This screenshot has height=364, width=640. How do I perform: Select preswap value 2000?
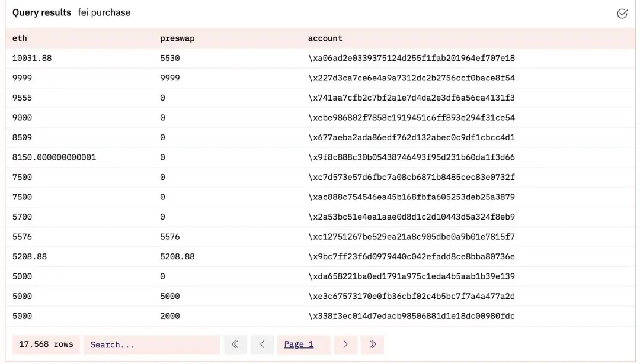click(x=170, y=316)
